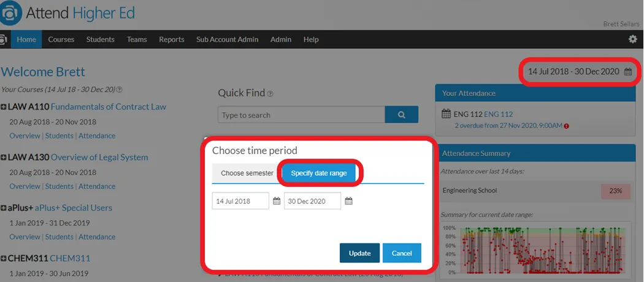Screen dimensions: 644x282
Task: Click the calendar icon beside header date range
Action: coord(628,72)
